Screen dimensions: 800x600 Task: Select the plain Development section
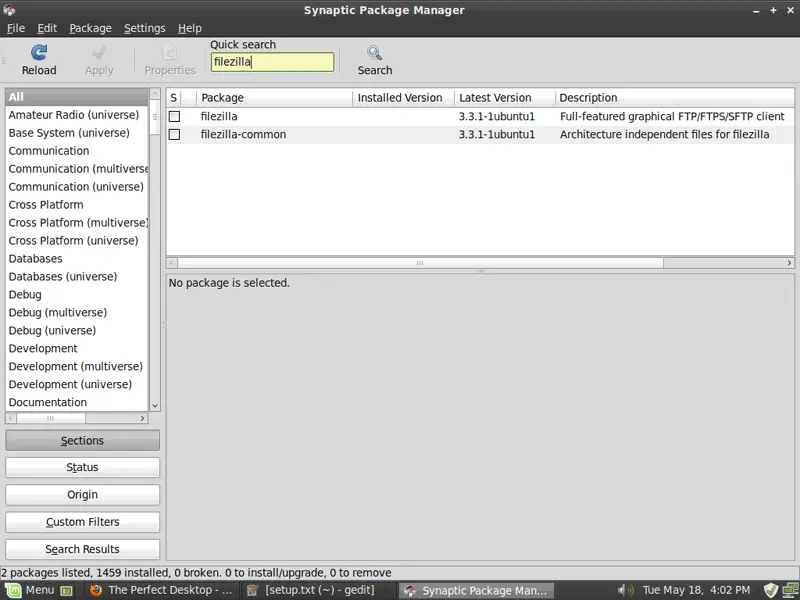[77, 348]
